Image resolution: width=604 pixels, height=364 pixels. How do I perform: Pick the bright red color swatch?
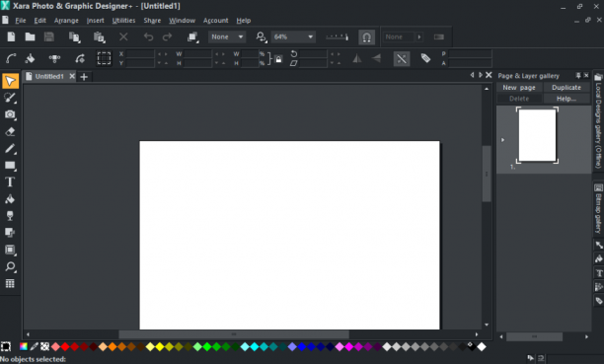pos(65,346)
